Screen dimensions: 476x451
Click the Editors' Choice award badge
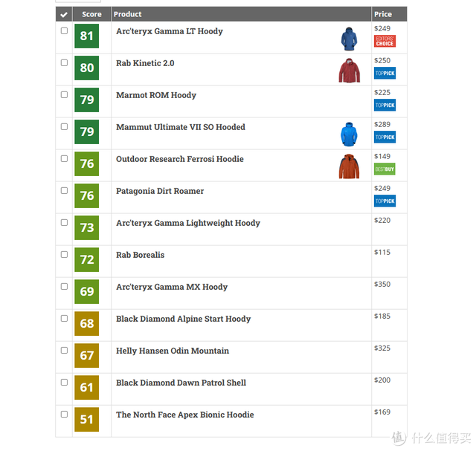point(385,41)
